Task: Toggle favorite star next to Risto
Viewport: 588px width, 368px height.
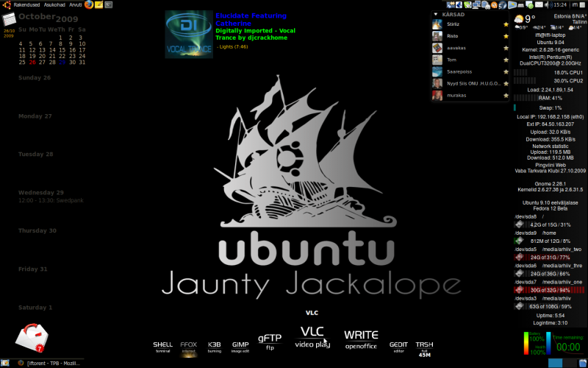Action: point(506,36)
